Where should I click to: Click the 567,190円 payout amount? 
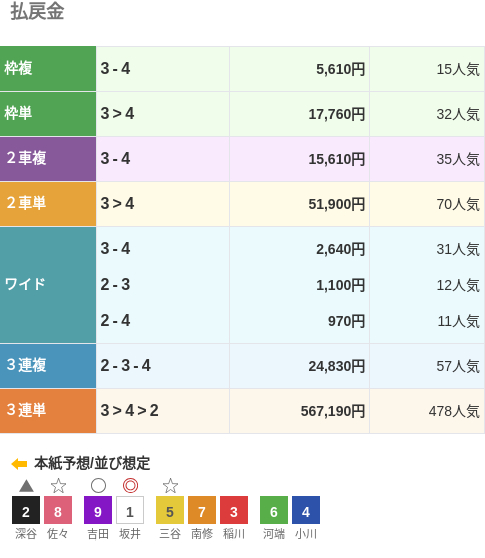click(x=333, y=411)
